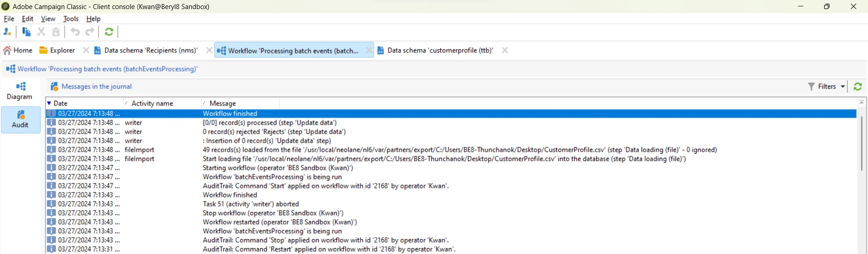The image size is (868, 254).
Task: Switch to the Home tab
Action: (x=18, y=51)
